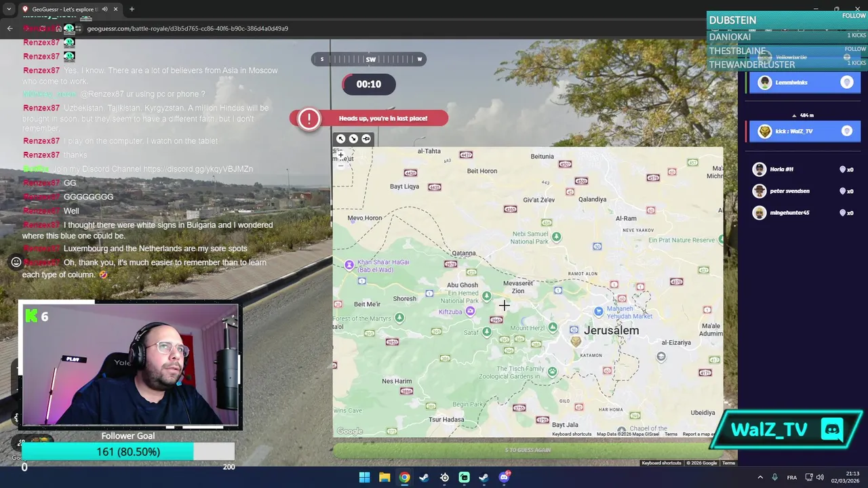Switch keyboard language from FRA
868x488 pixels.
[x=791, y=477]
